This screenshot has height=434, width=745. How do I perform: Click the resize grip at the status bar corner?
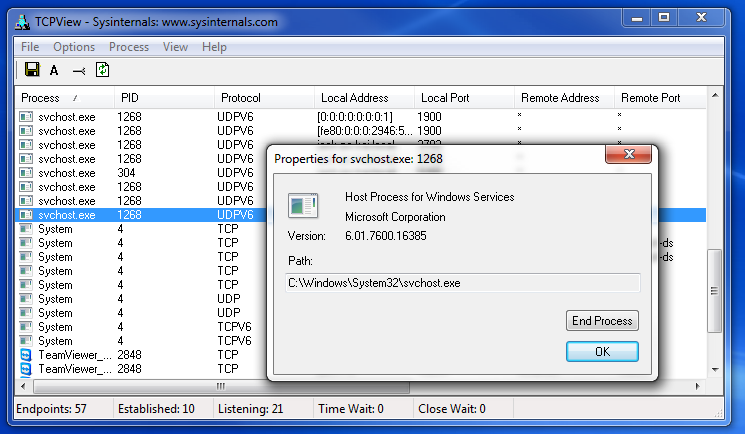[718, 414]
